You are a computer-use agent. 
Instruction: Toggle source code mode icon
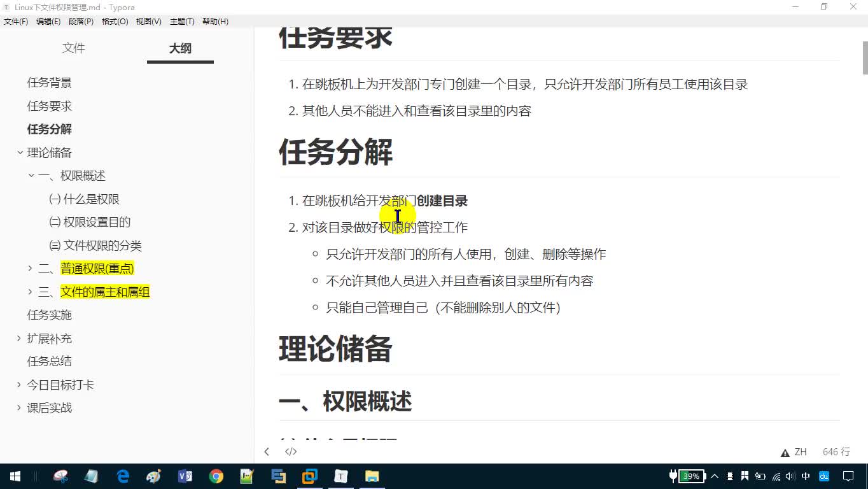(291, 451)
